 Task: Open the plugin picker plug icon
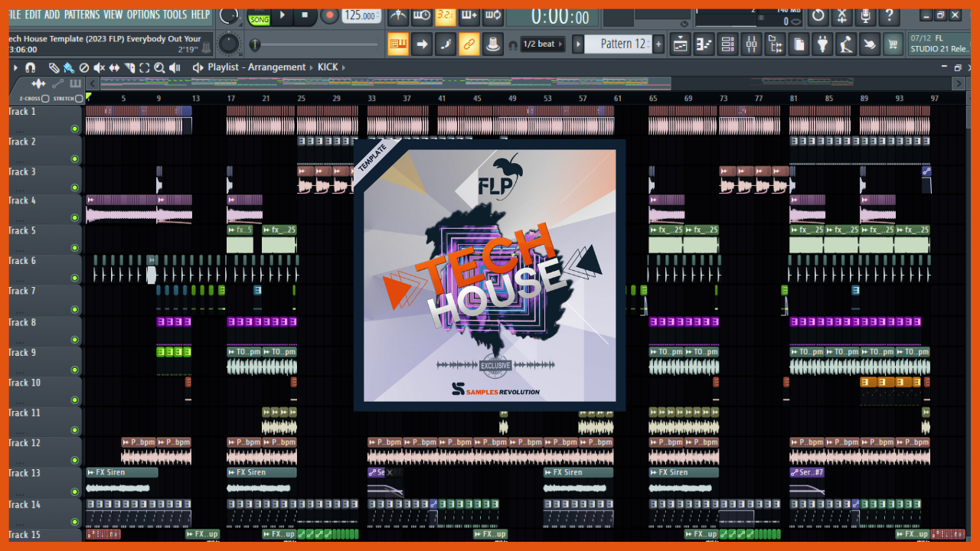[x=822, y=44]
